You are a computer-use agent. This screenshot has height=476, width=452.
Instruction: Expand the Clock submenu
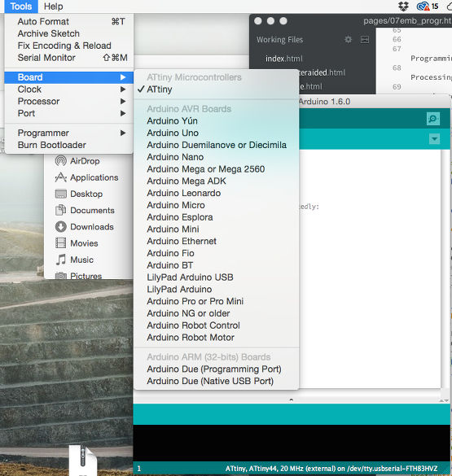click(x=69, y=90)
